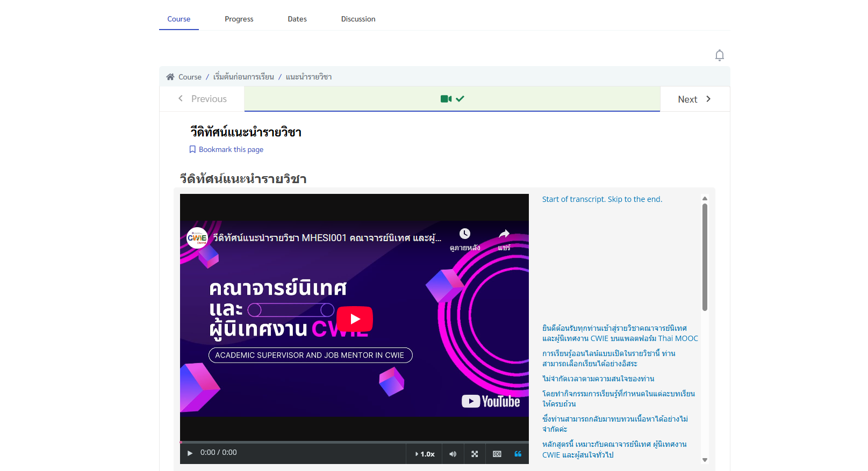Viewport: 868px width, 471px height.
Task: Toggle the transcript panel with quote icon
Action: coord(518,454)
